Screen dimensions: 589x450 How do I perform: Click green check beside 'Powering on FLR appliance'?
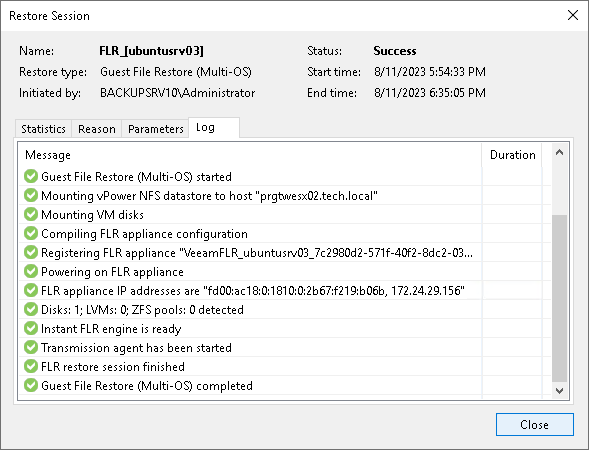(x=31, y=271)
